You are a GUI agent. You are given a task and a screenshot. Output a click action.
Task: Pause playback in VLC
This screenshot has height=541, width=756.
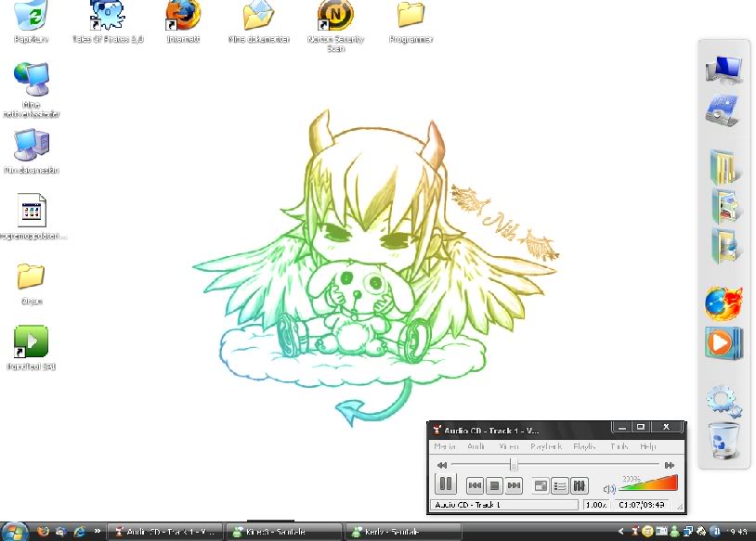445,484
